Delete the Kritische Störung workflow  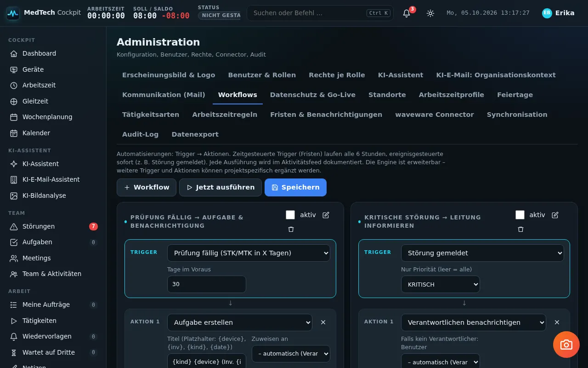520,229
